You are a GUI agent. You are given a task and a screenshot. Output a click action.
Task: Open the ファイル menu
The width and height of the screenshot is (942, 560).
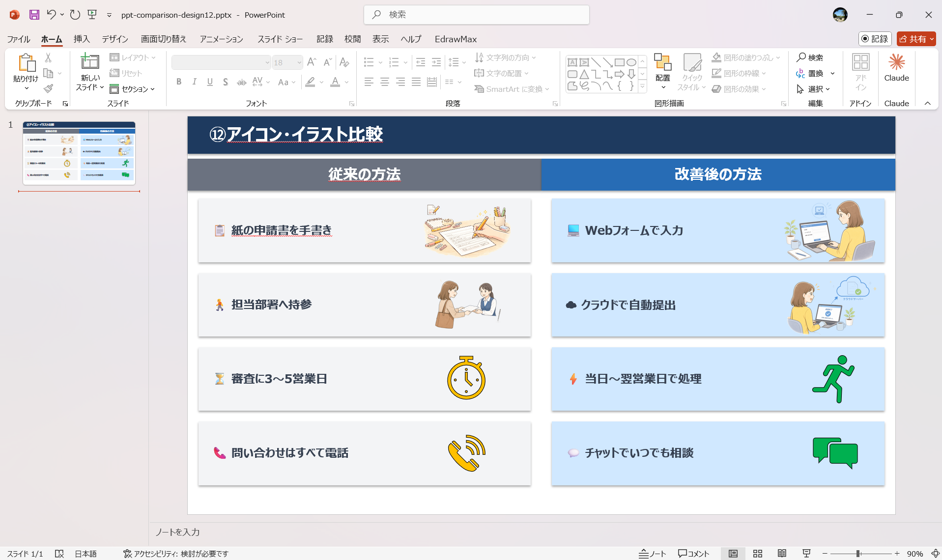click(19, 39)
